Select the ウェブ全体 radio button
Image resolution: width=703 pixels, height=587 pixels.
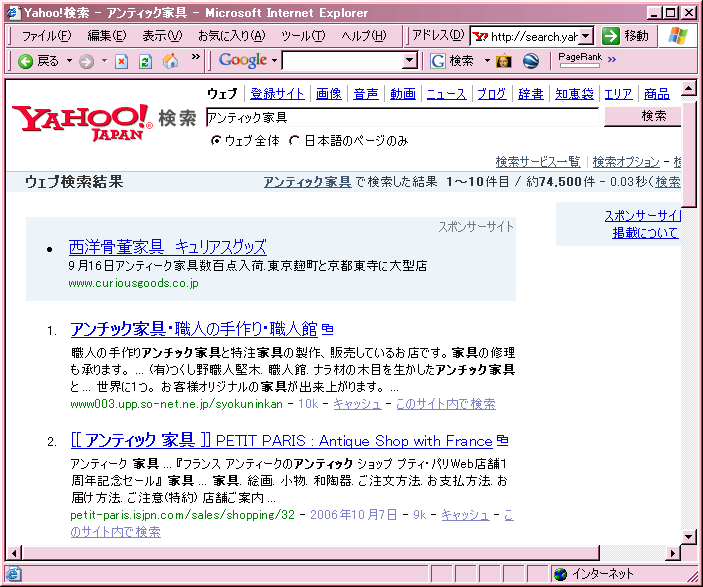pyautogui.click(x=216, y=141)
